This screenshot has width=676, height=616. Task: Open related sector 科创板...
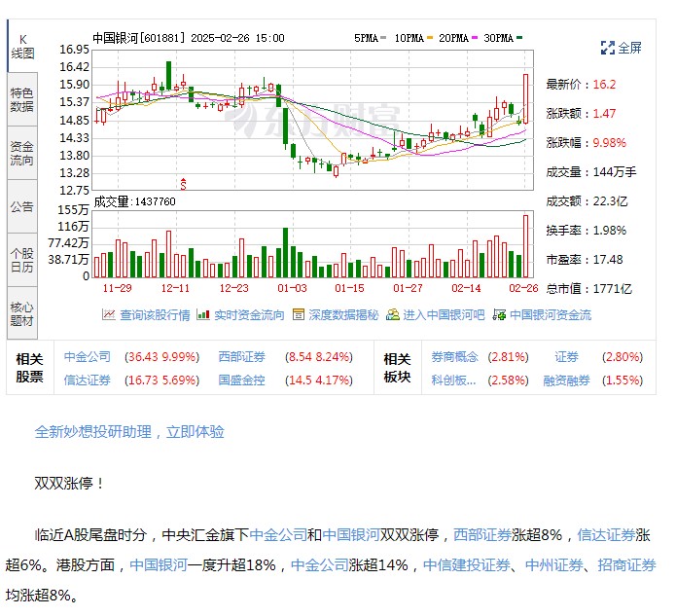(x=453, y=380)
